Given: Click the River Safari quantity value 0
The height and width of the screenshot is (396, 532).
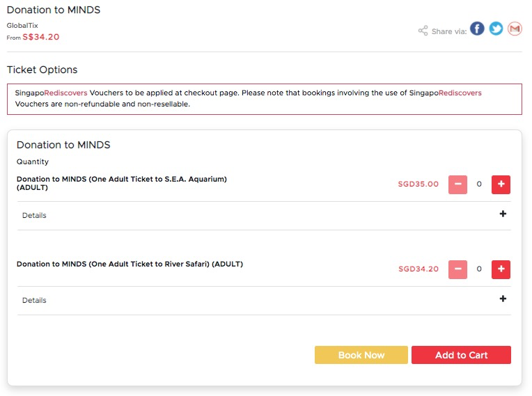Looking at the screenshot, I should click(479, 269).
